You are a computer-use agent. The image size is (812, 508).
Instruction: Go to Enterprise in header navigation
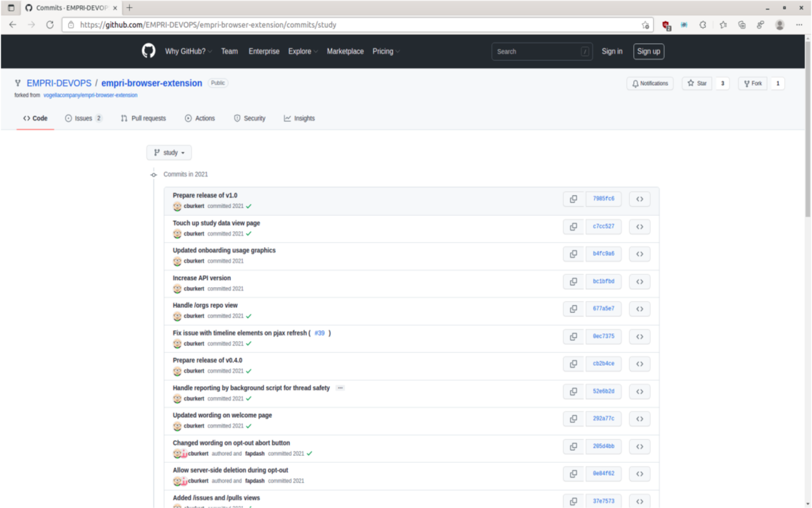(x=264, y=51)
